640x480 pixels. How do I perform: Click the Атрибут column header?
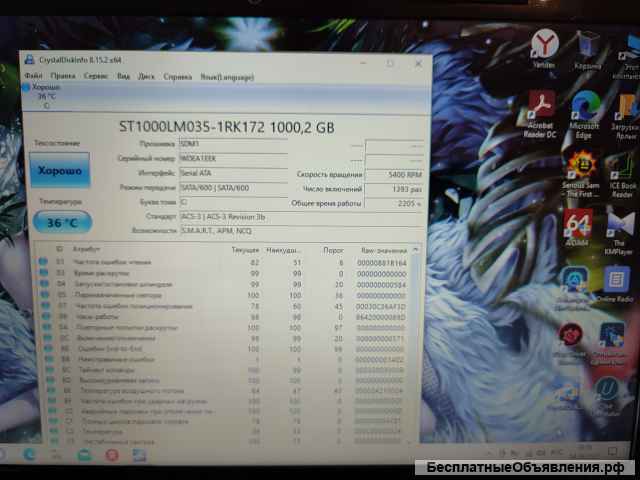coord(86,249)
